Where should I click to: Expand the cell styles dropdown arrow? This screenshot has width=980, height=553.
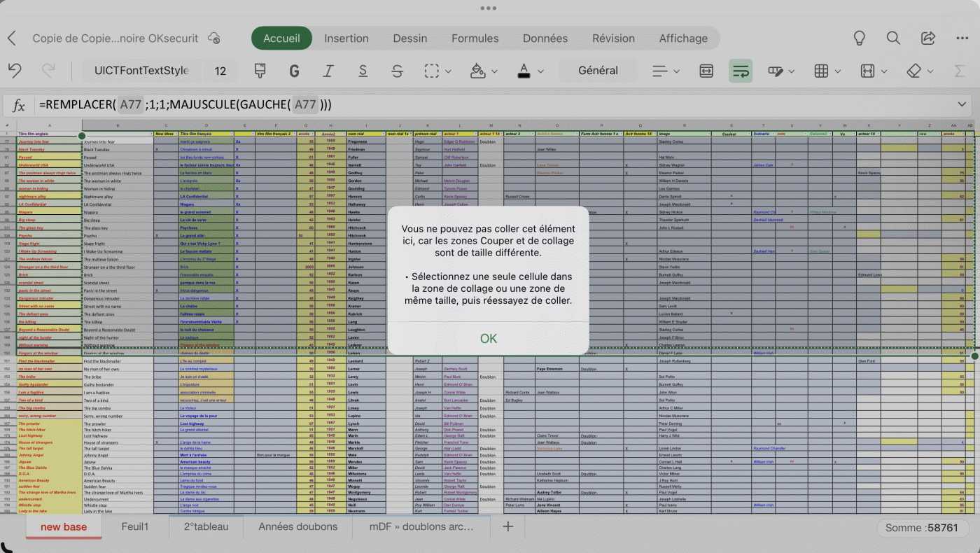[x=792, y=71]
